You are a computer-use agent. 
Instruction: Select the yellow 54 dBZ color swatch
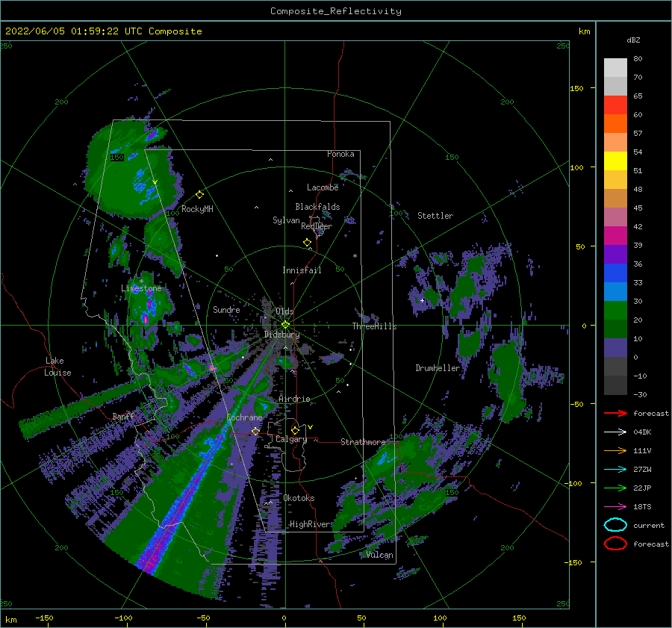[615, 161]
